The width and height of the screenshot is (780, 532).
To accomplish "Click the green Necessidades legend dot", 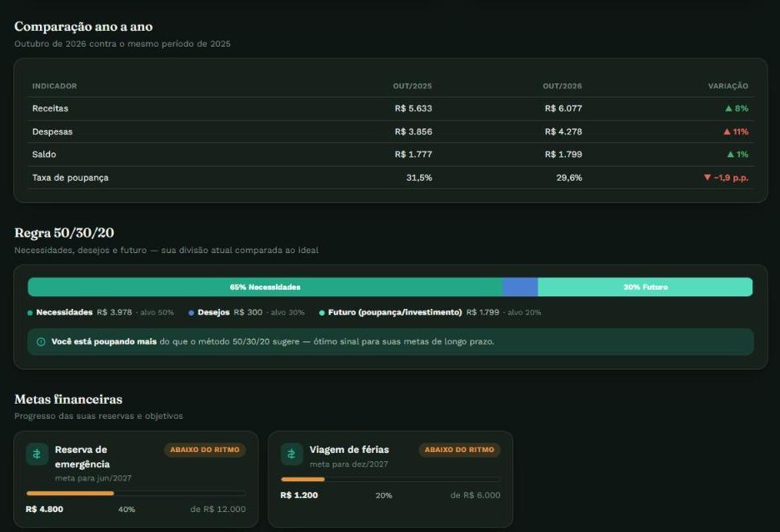I will (x=30, y=313).
